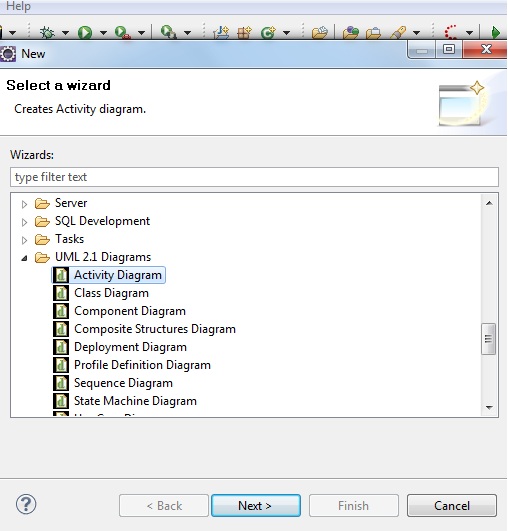The height and width of the screenshot is (531, 508).
Task: Click the scroll down arrow in wizard list
Action: (489, 407)
